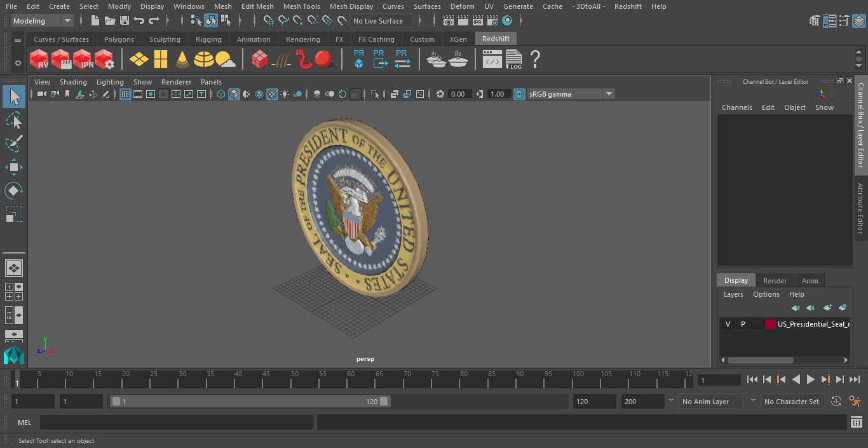The width and height of the screenshot is (868, 448).
Task: Create Redshift spot light cone icon
Action: click(182, 60)
